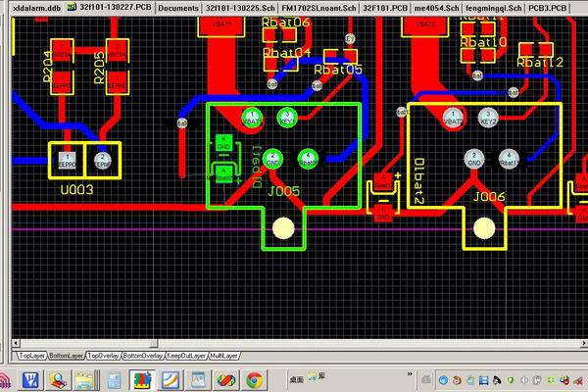The image size is (588, 392).
Task: Click the green plus tray icon
Action: [x=551, y=380]
